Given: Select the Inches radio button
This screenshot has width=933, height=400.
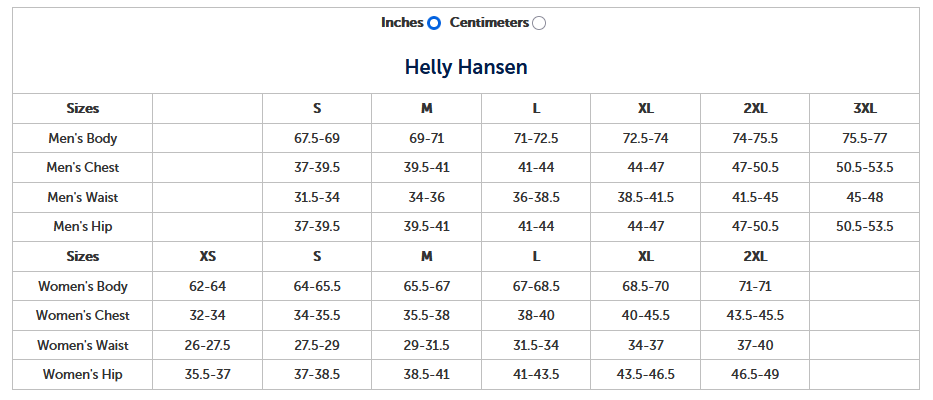Looking at the screenshot, I should pyautogui.click(x=434, y=23).
